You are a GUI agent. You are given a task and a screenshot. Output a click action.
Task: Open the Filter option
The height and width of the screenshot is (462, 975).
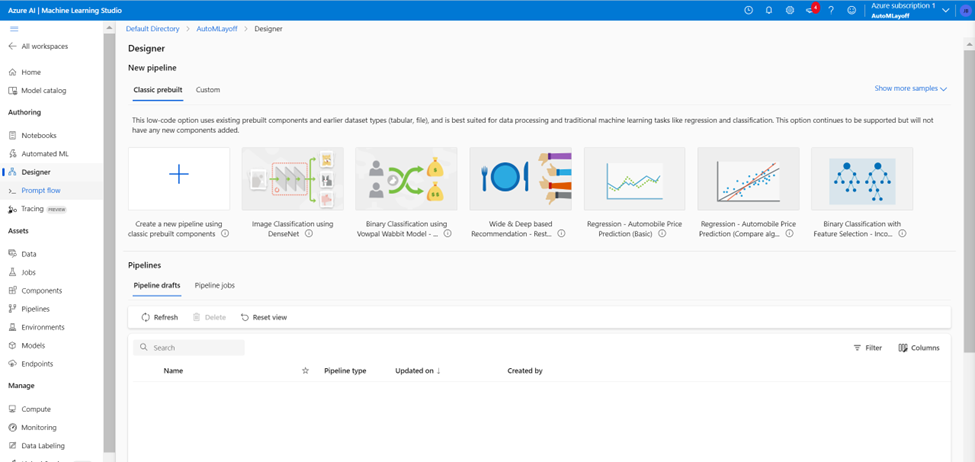coord(867,348)
